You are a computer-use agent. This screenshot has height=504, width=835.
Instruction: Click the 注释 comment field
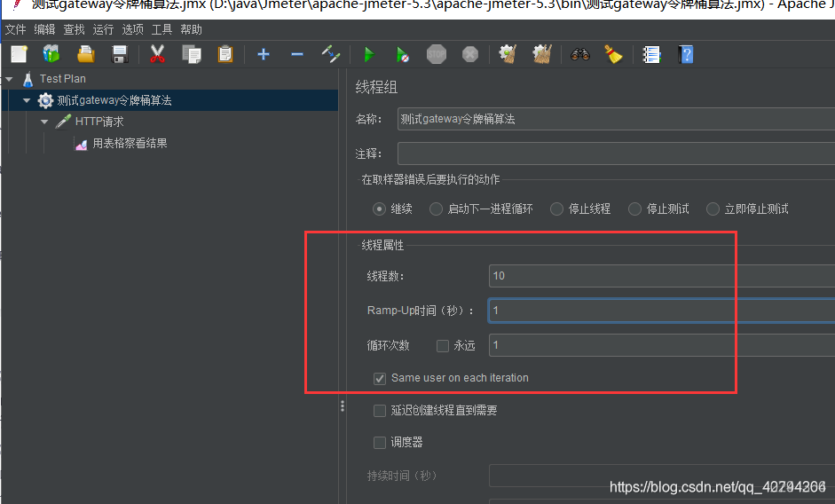pyautogui.click(x=616, y=154)
